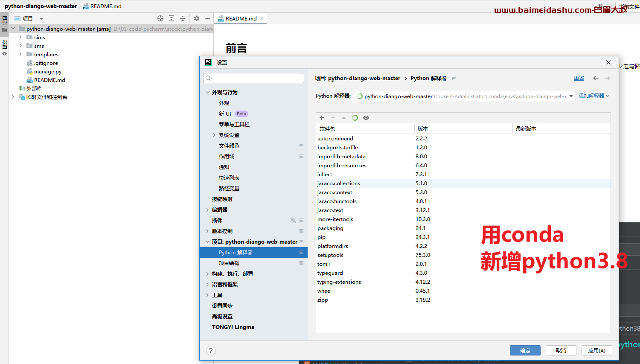Open the 添加解释器 dropdown link
The image size is (640, 364).
594,96
